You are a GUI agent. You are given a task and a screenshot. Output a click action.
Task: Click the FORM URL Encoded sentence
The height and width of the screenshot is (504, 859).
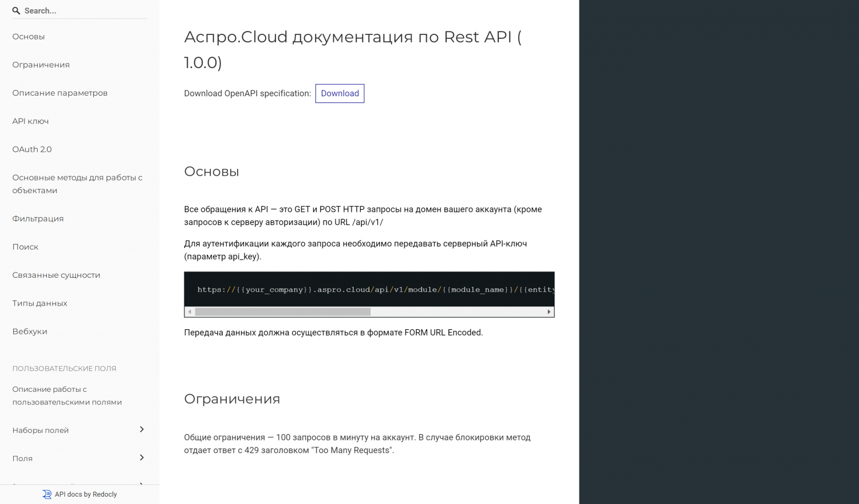[333, 333]
